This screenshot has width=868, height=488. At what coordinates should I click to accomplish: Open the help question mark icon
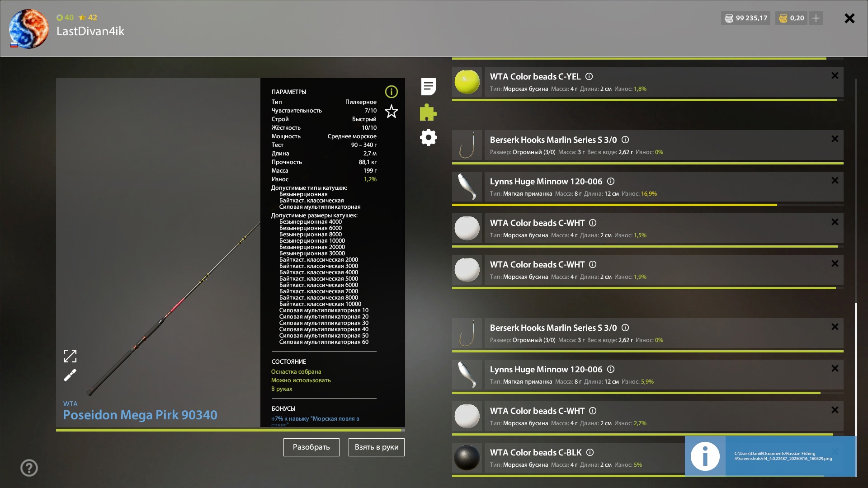[x=29, y=468]
